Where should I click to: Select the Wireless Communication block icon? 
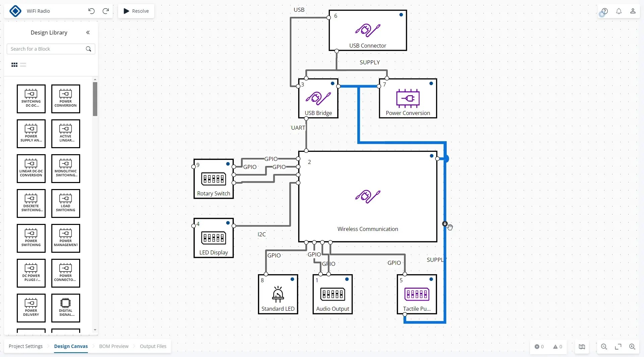[368, 196]
